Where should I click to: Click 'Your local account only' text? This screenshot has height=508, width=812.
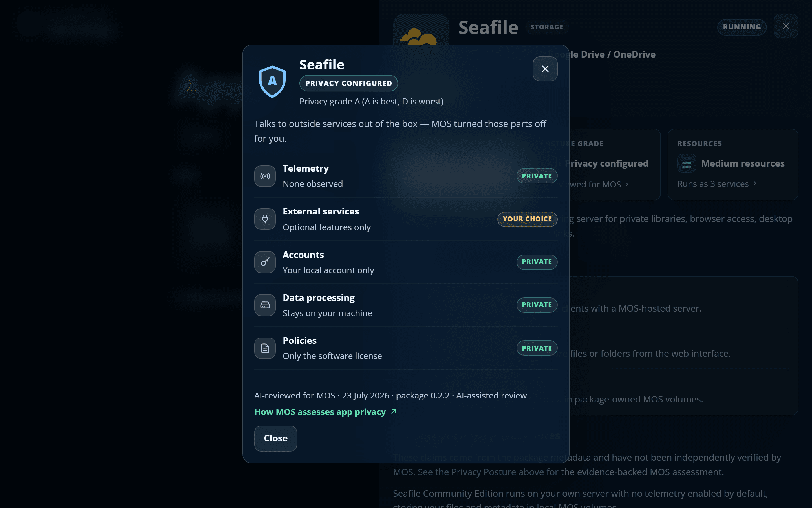tap(328, 270)
